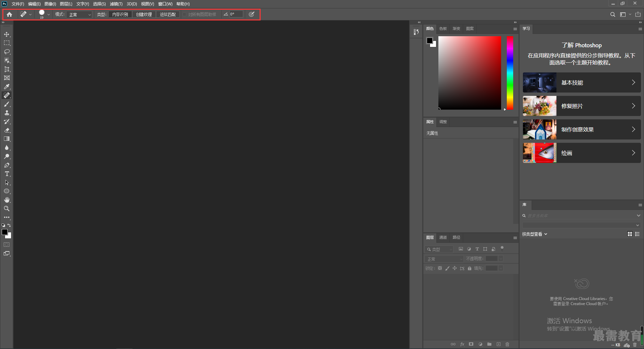This screenshot has width=644, height=349.
Task: Select the Move tool
Action: pyautogui.click(x=7, y=35)
